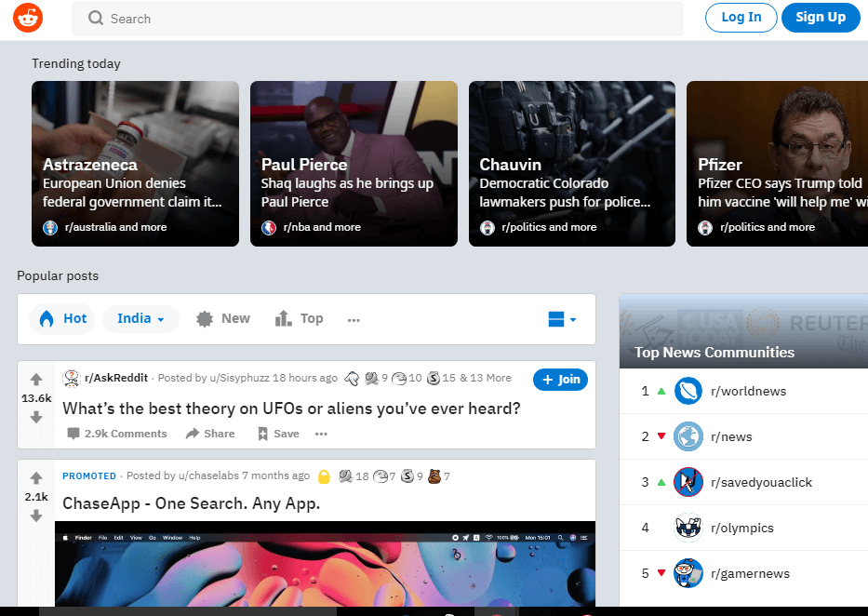Save the UFO theory post
This screenshot has width=868, height=616.
click(277, 434)
